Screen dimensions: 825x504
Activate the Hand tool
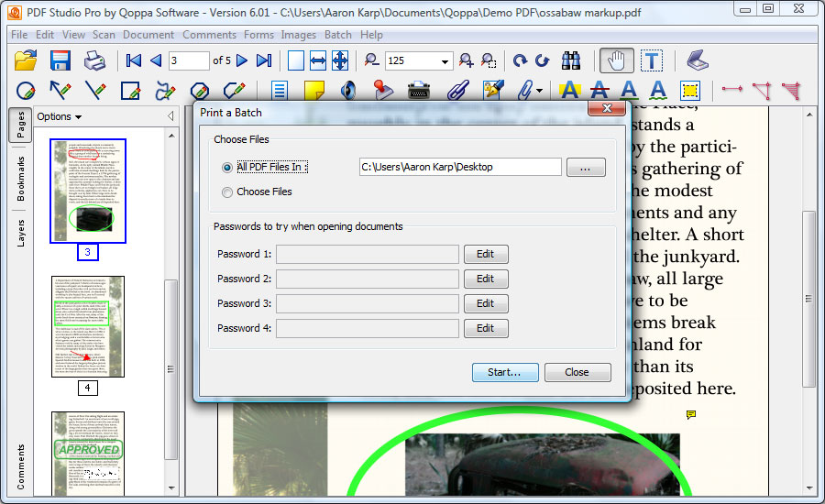coord(616,60)
